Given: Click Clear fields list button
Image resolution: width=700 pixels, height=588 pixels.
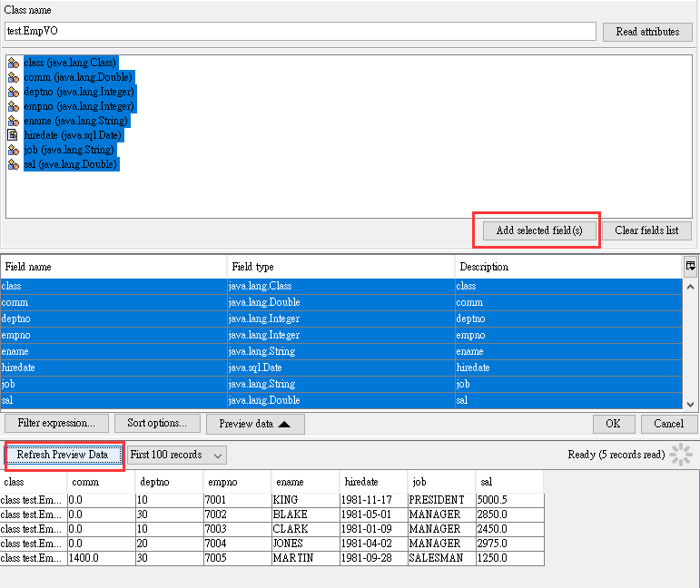Looking at the screenshot, I should (646, 230).
